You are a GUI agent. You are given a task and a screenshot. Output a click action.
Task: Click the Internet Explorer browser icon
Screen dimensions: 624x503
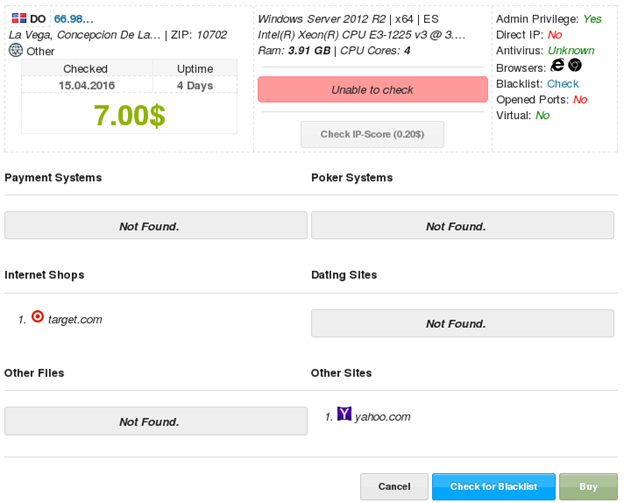click(x=558, y=65)
